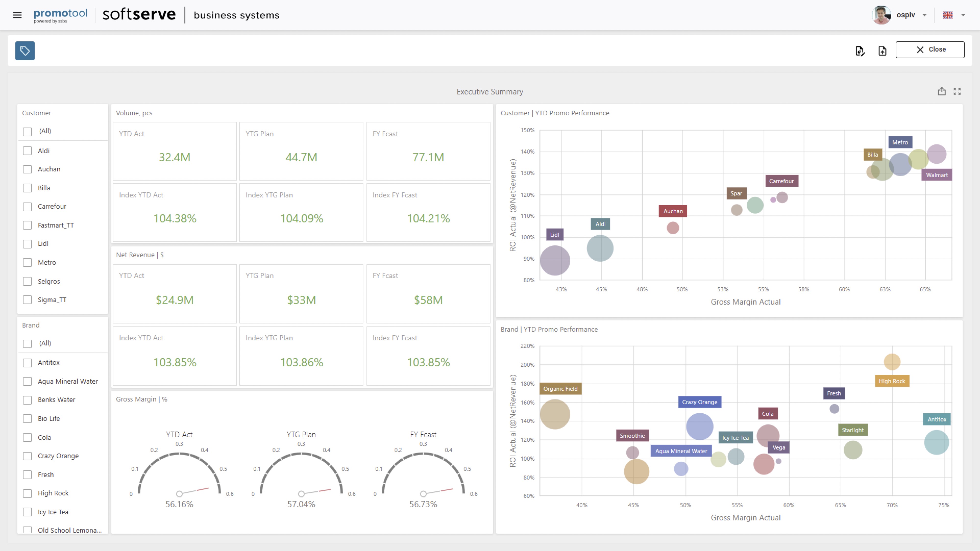Click the ospiv user avatar
Screen dimensions: 980x551
coord(881,15)
